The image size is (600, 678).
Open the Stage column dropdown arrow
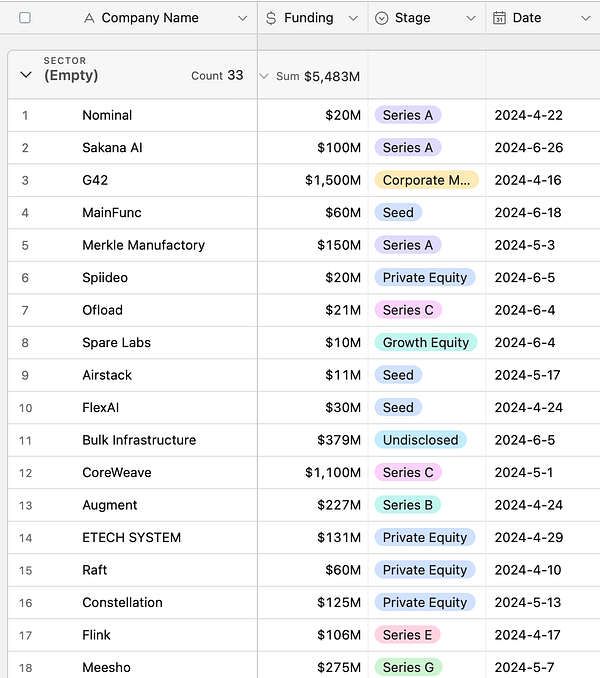point(471,18)
